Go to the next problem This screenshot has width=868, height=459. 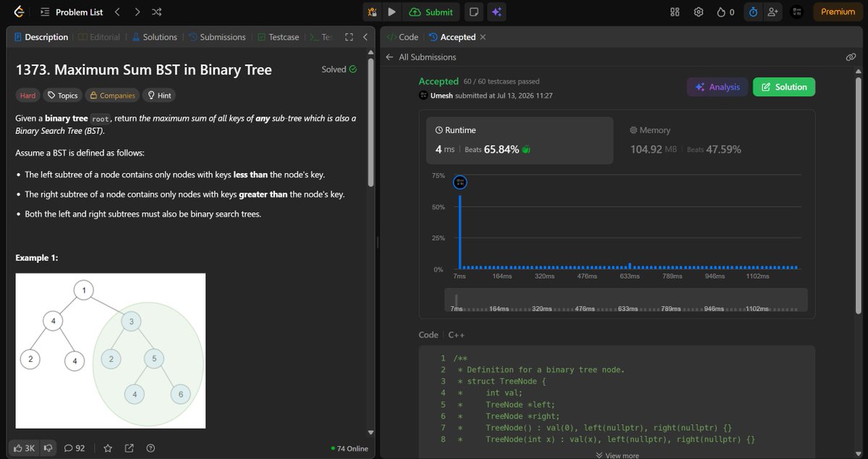(x=137, y=12)
